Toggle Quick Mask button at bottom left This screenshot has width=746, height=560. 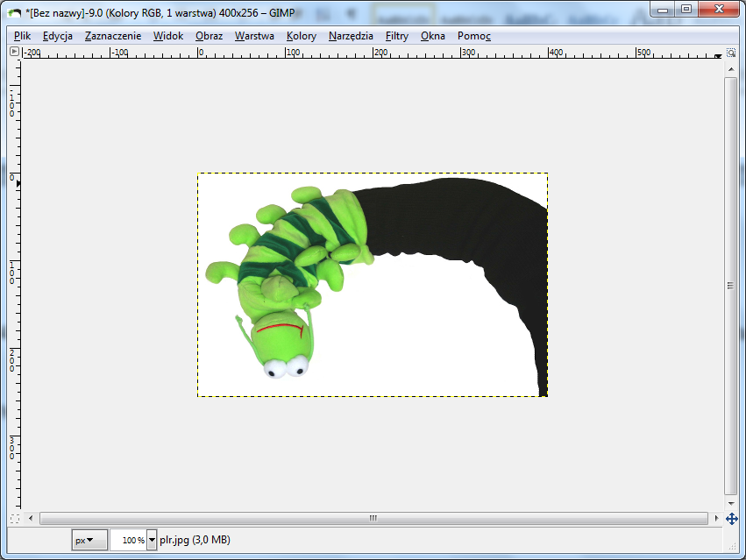click(x=15, y=519)
